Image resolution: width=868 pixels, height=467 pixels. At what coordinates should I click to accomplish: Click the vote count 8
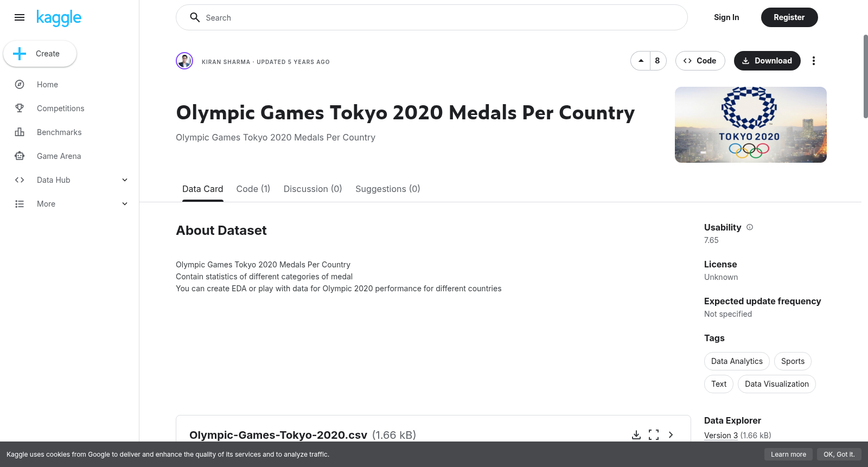(658, 61)
